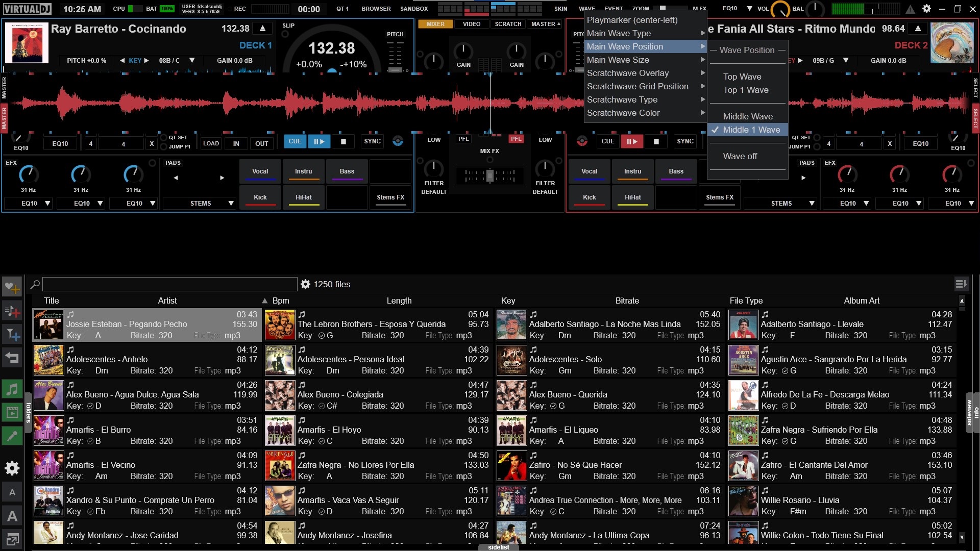The width and height of the screenshot is (980, 551).
Task: Toggle the video files filter icon
Action: [12, 412]
